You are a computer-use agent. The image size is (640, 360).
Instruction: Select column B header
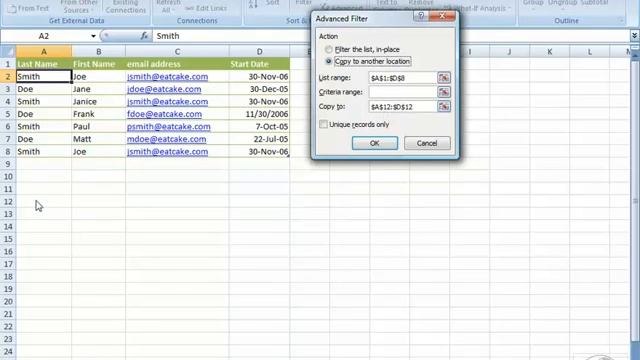coord(98,51)
